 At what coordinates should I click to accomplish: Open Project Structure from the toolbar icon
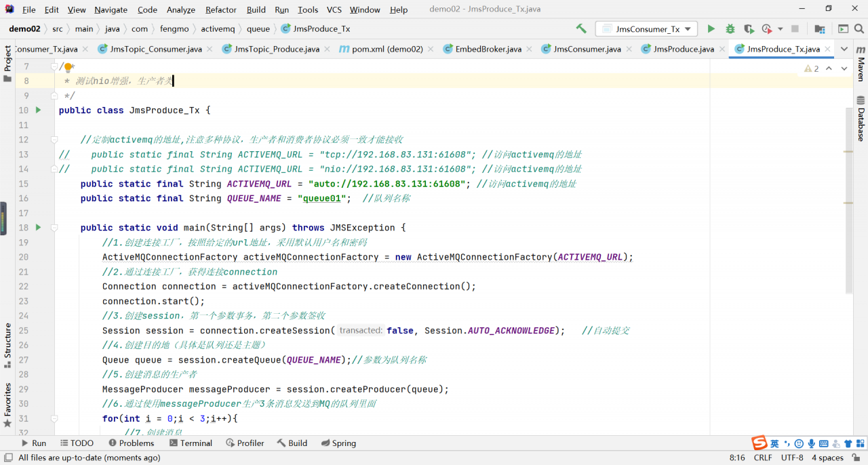820,29
